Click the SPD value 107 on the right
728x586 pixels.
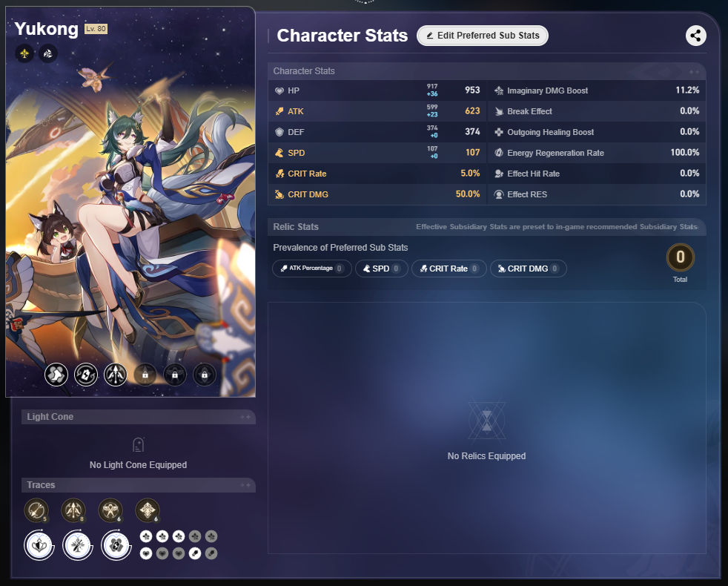[x=473, y=152]
